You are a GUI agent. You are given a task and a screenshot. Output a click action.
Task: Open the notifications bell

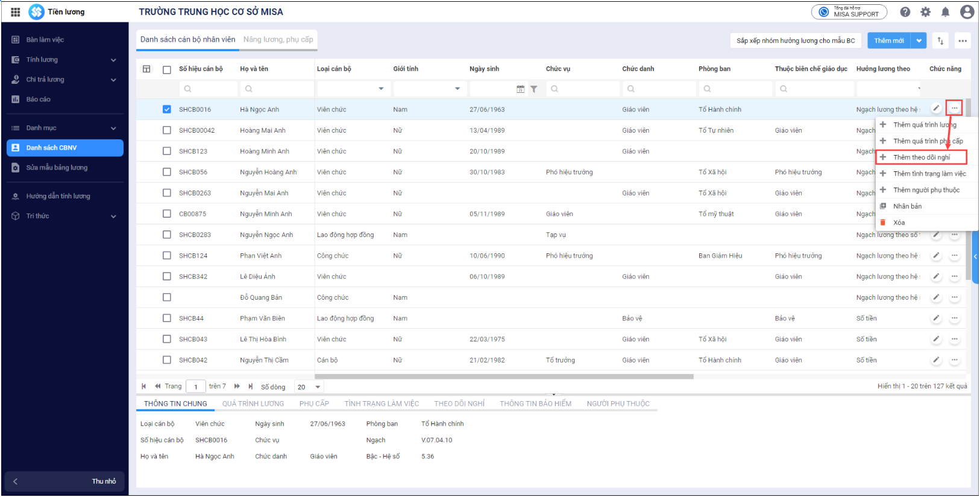click(x=945, y=12)
